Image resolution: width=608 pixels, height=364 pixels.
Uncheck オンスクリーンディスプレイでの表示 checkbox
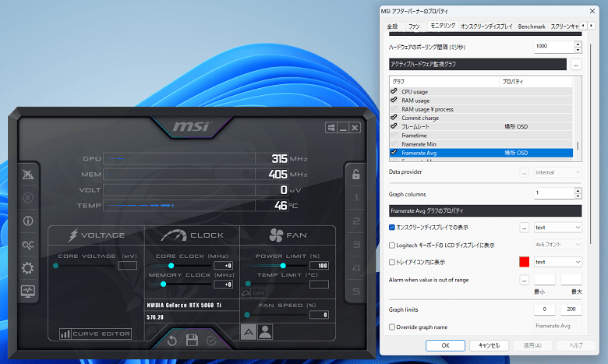[392, 228]
